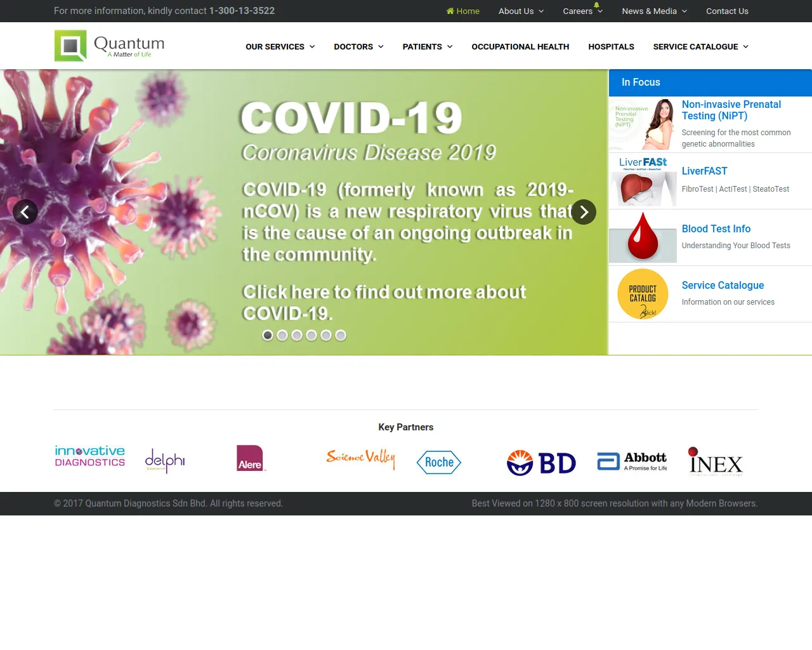Viewport: 812px width, 650px height.
Task: Click the COVID-19 banner headline
Action: pos(351,118)
